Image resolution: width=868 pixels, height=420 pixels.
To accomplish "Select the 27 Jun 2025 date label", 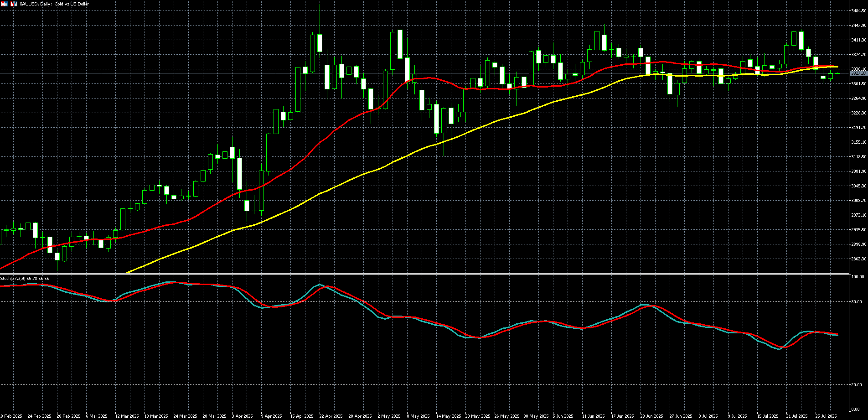I will pos(681,416).
